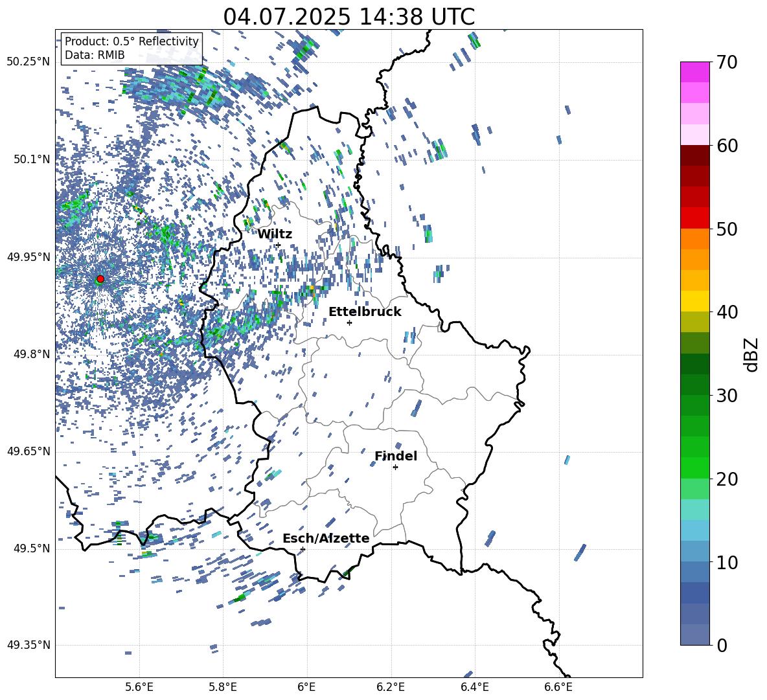Image resolution: width=767 pixels, height=700 pixels.
Task: Click the 6.6°E longitude label
Action: click(x=558, y=687)
